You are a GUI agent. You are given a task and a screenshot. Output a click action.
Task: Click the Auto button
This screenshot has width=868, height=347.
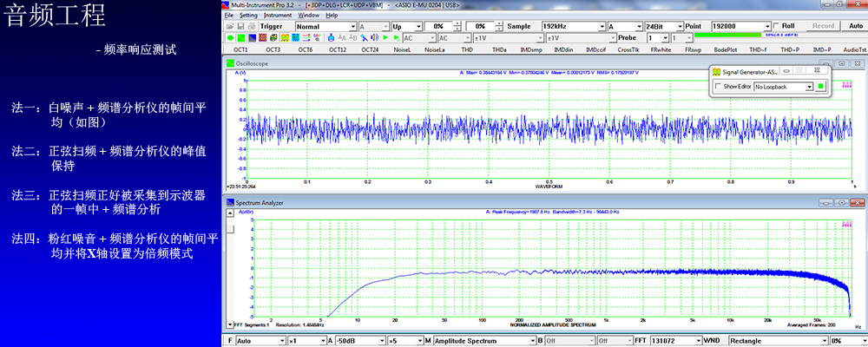pyautogui.click(x=855, y=26)
